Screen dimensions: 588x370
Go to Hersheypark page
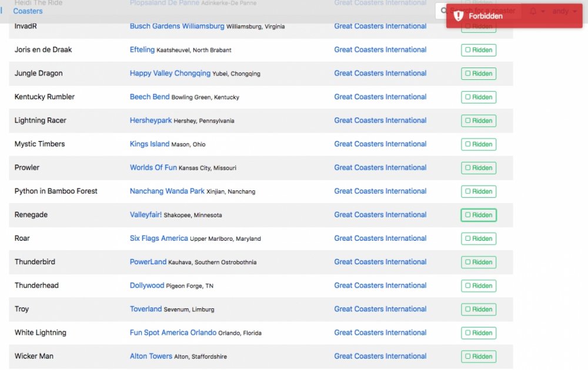pyautogui.click(x=151, y=120)
